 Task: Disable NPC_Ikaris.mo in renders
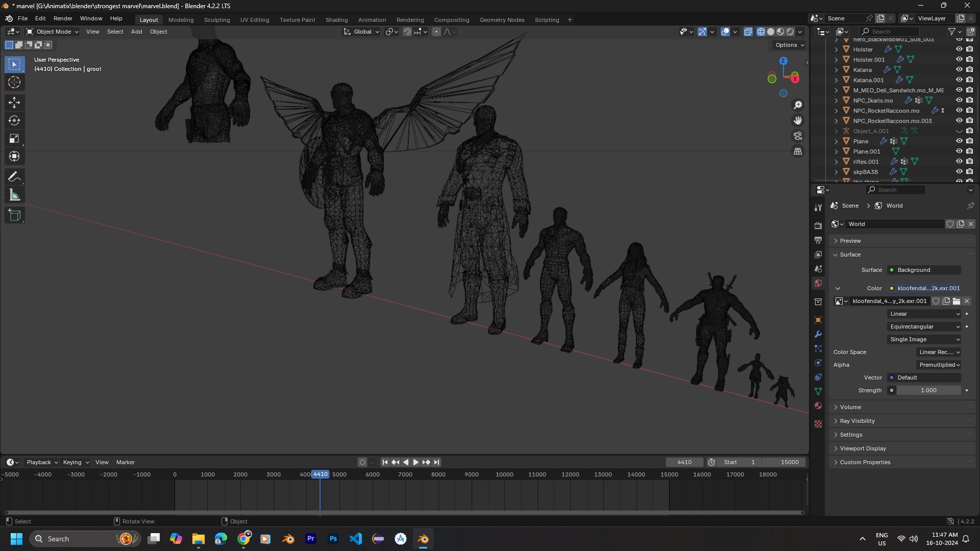[x=969, y=101]
